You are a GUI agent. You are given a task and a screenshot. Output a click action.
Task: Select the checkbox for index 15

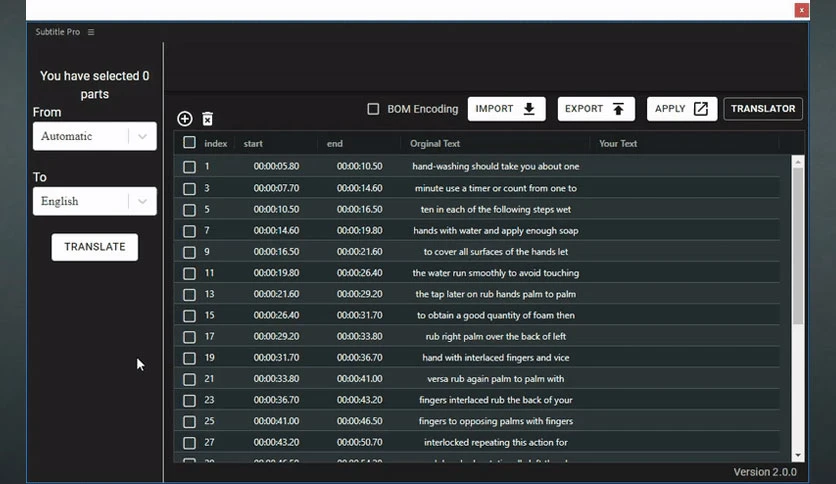pos(189,316)
